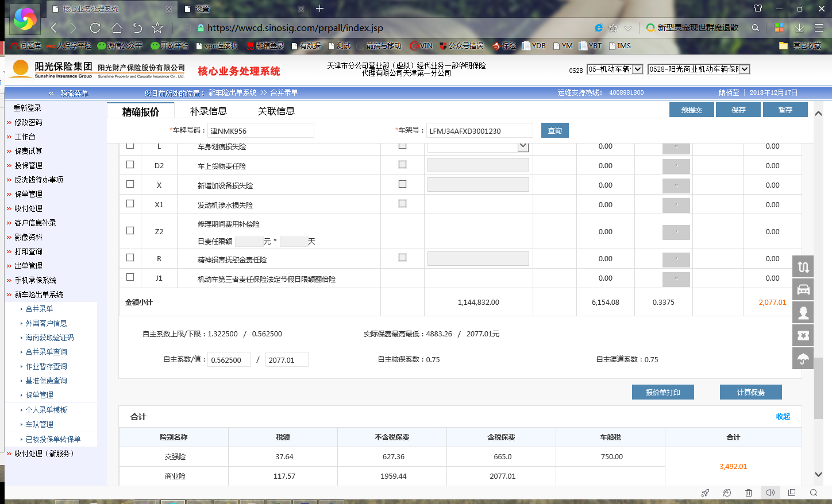Screen dimensions: 832x504
Task: Click the speaker icon in bottom status bar
Action: [771, 493]
